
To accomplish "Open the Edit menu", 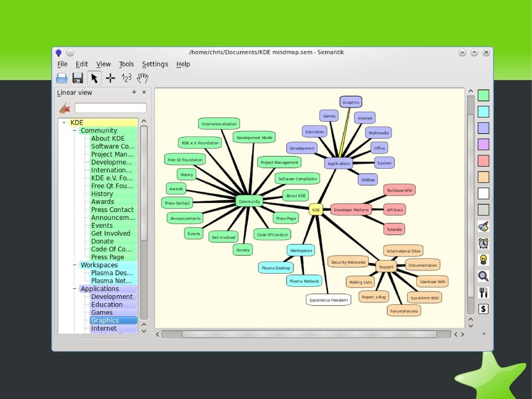I will [x=82, y=64].
